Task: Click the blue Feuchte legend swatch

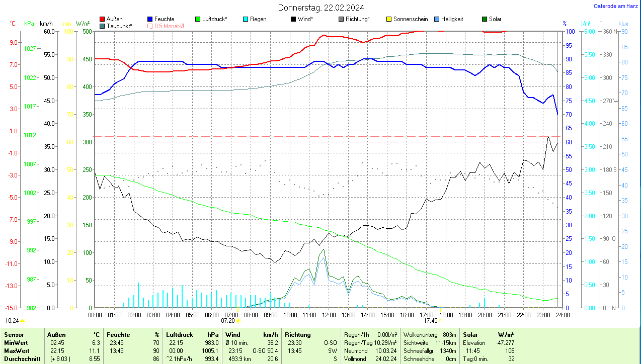Action: (150, 19)
